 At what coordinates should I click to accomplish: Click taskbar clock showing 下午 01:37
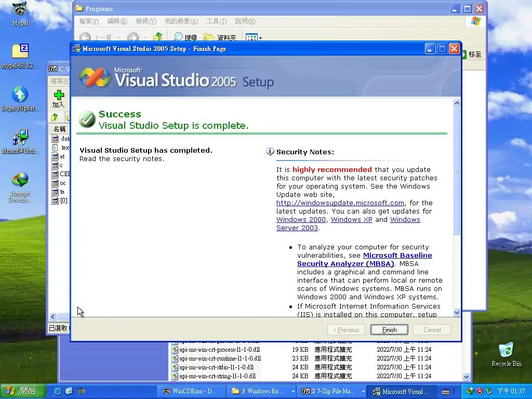click(x=511, y=391)
